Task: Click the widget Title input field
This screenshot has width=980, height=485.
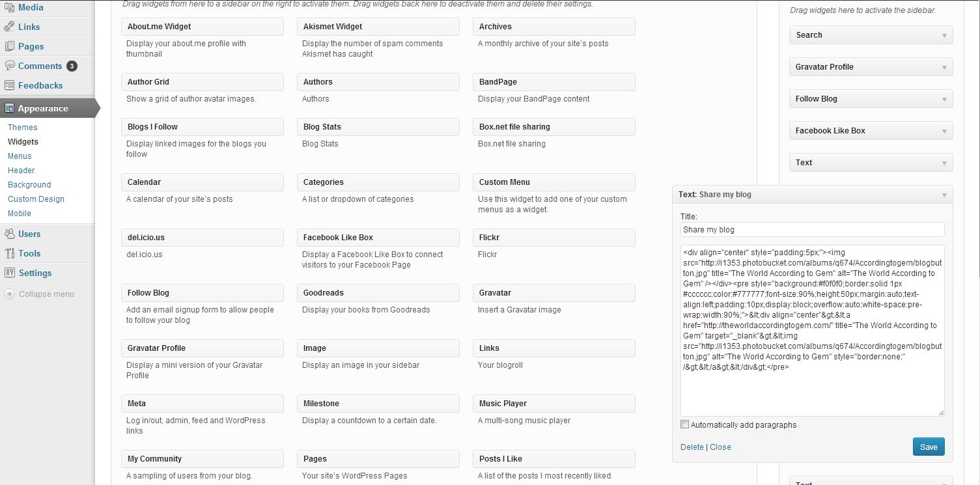Action: (812, 230)
